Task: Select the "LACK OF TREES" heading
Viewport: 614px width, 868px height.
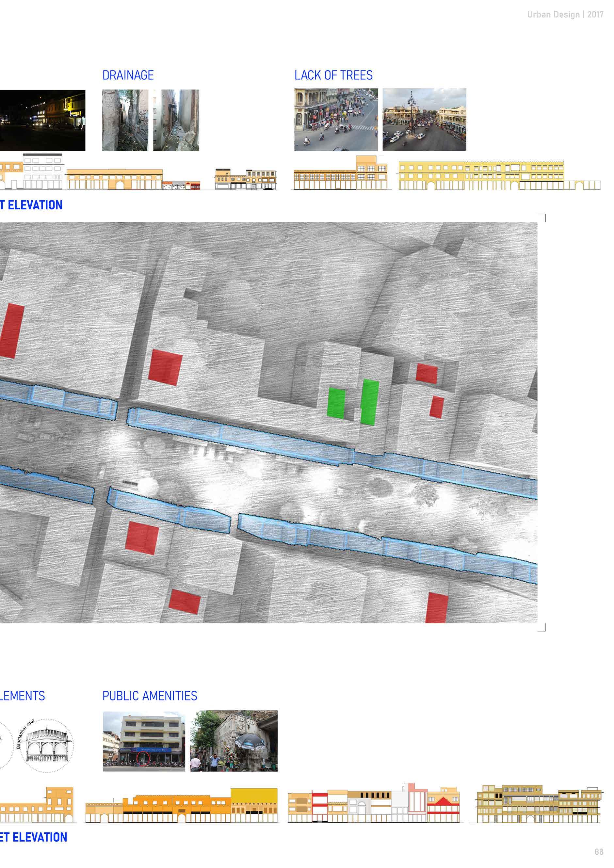Action: coord(333,75)
